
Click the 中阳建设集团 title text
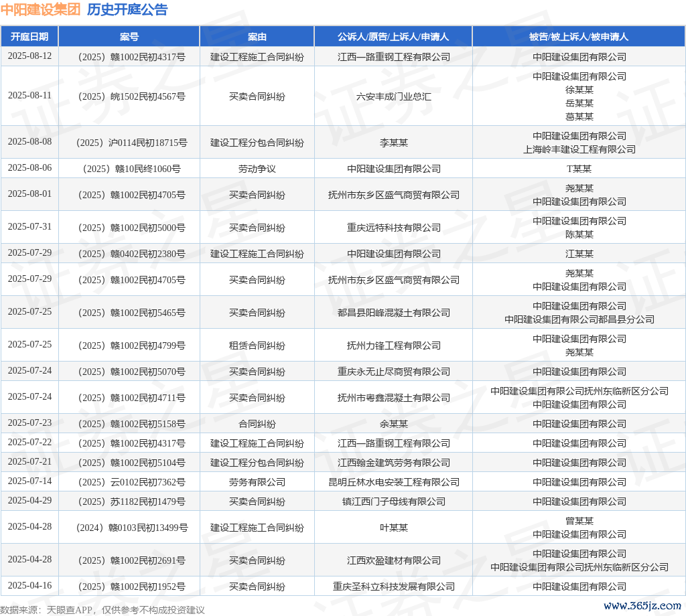click(40, 9)
